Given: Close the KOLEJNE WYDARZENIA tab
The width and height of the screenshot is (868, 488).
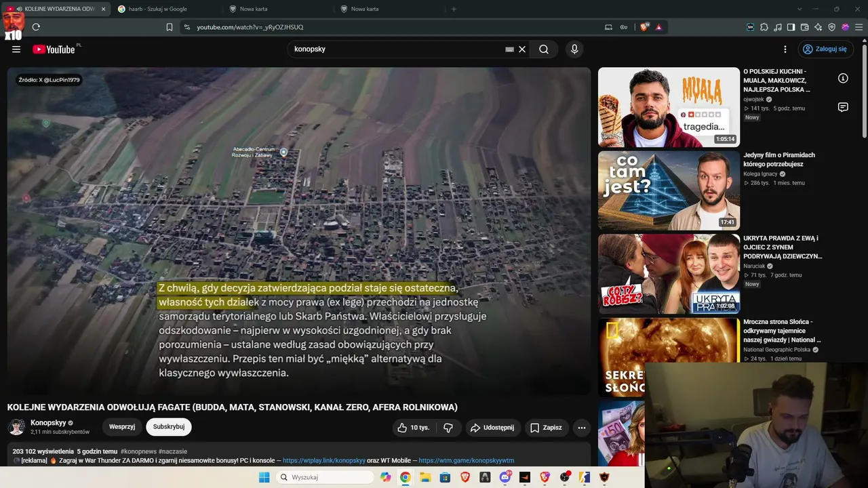Looking at the screenshot, I should 103,9.
